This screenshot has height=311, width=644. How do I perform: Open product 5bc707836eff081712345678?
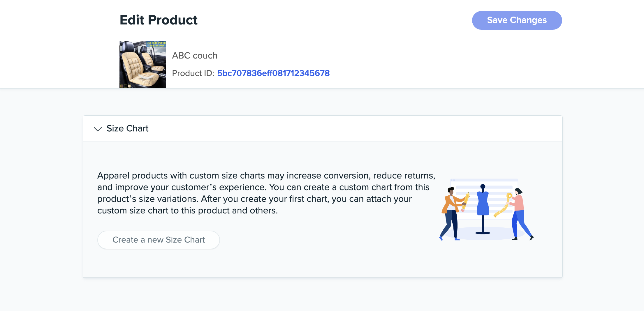coord(273,73)
